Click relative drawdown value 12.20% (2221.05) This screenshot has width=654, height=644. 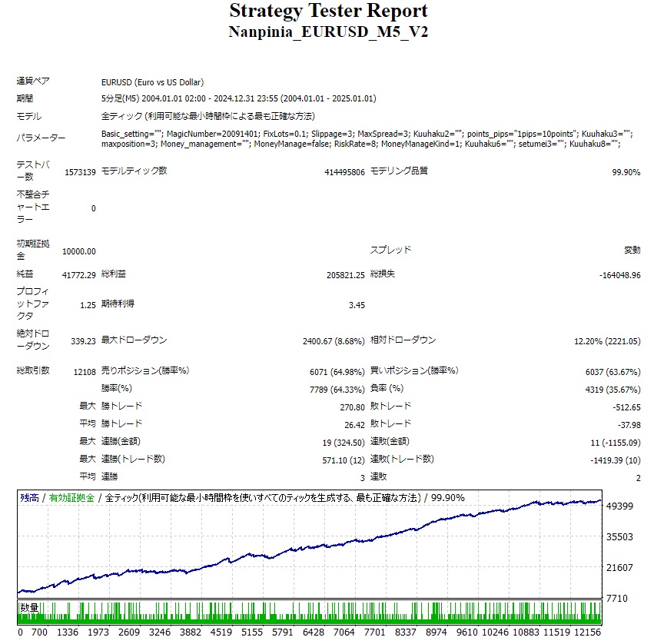(607, 341)
